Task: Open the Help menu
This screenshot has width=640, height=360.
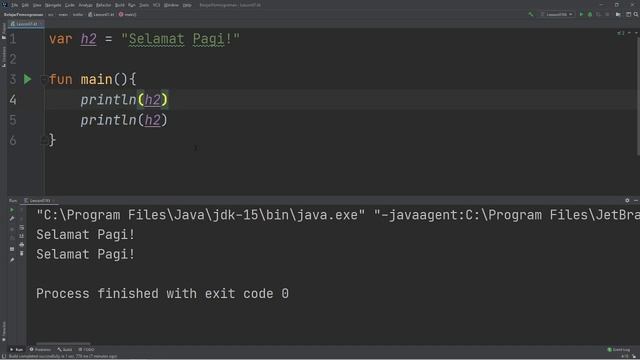Action: pos(187,5)
